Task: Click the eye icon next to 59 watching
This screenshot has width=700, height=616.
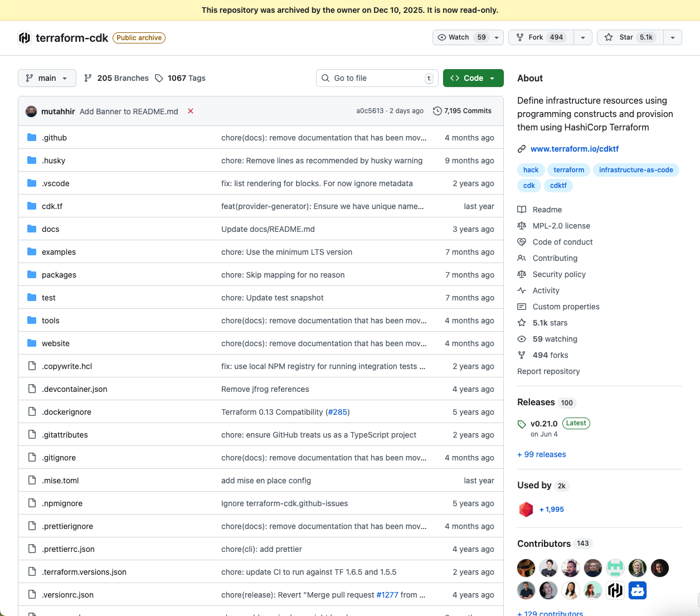Action: 522,339
